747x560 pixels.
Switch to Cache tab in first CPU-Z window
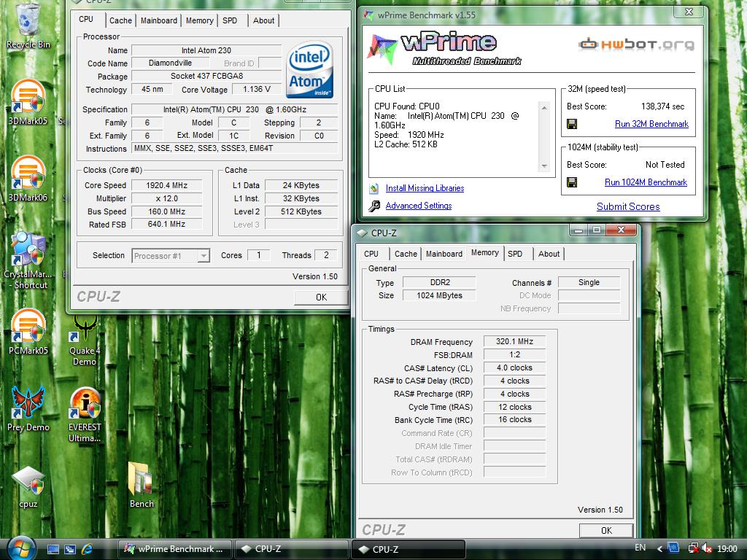tap(120, 20)
